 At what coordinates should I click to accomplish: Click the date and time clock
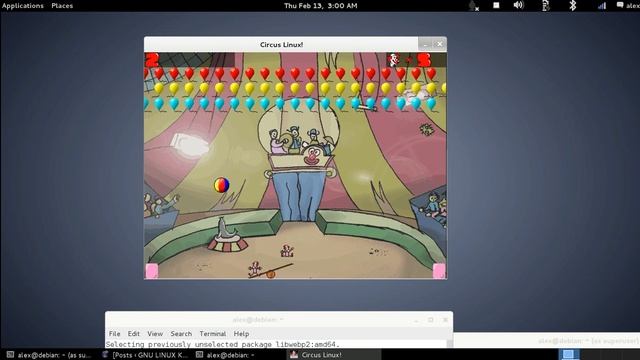320,6
